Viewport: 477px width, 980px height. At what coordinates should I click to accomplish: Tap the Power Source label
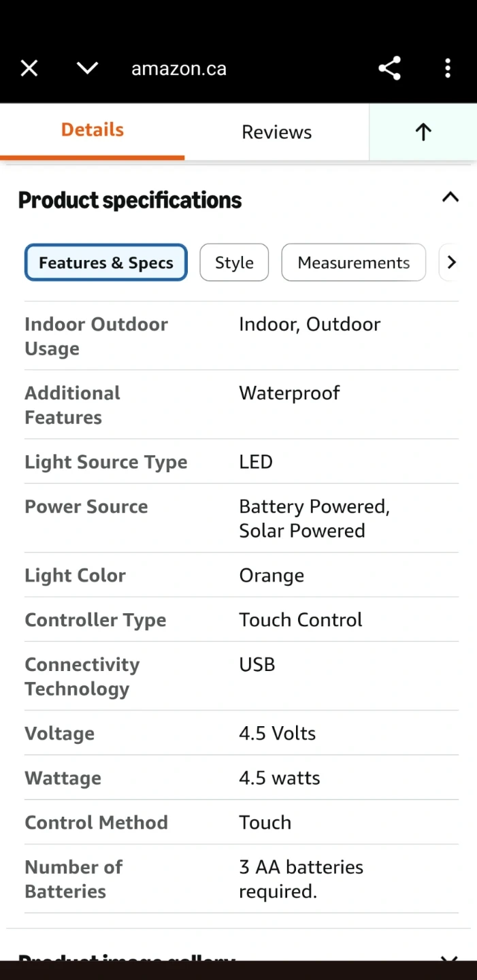click(x=86, y=507)
